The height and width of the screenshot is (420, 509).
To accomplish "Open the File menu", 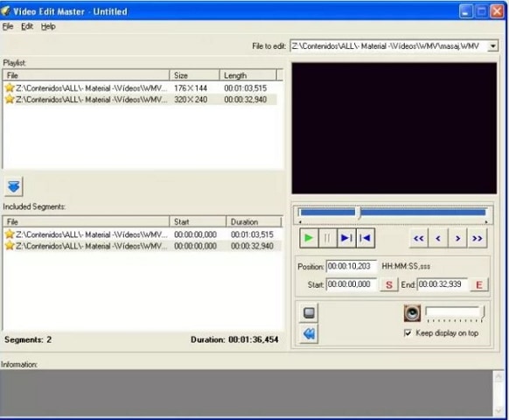I will coord(8,26).
